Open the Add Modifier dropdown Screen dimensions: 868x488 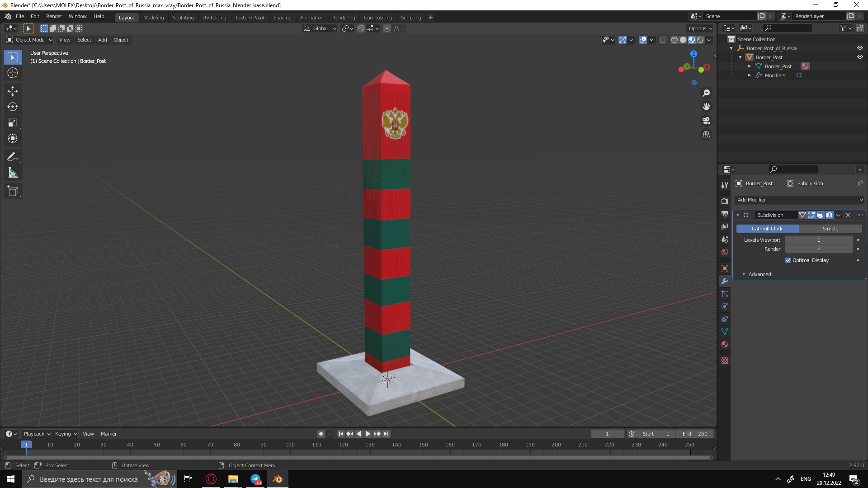[x=800, y=200]
